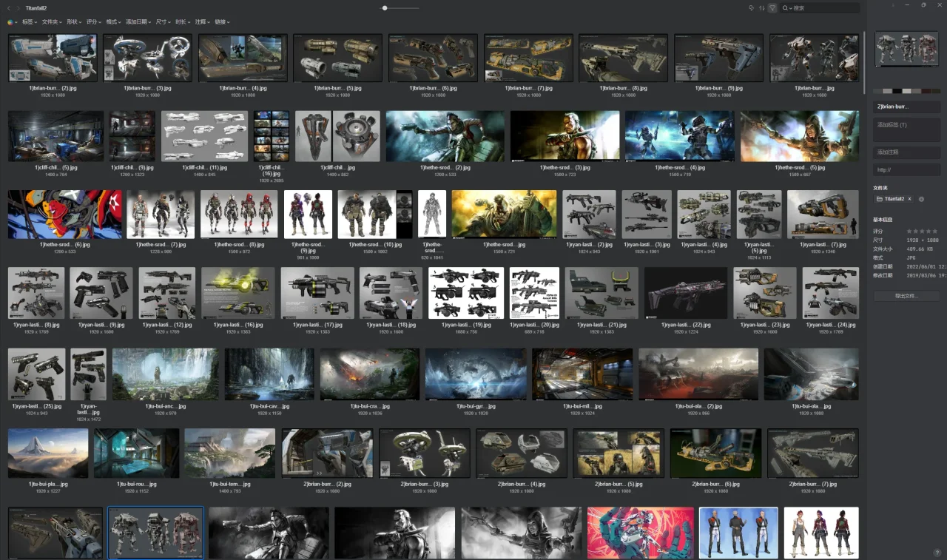Viewport: 947px width, 560px height.
Task: Focus the 搜索 search field
Action: [820, 8]
